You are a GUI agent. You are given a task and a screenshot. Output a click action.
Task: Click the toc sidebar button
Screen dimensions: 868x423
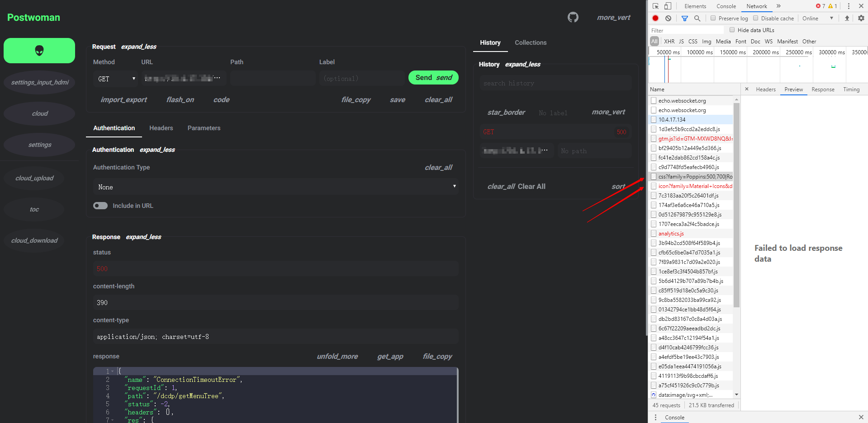pos(34,209)
